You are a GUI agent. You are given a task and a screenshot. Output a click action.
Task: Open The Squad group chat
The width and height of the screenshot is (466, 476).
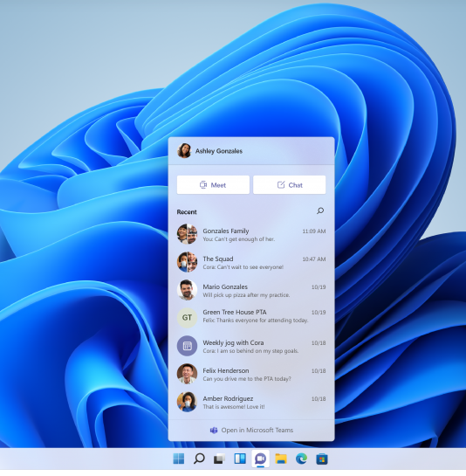(x=251, y=263)
